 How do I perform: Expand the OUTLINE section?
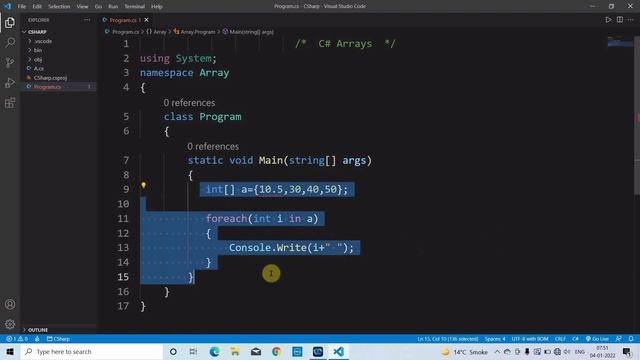(x=58, y=329)
